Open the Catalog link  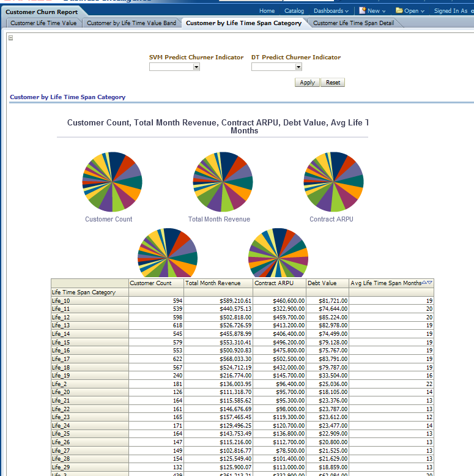(x=294, y=11)
